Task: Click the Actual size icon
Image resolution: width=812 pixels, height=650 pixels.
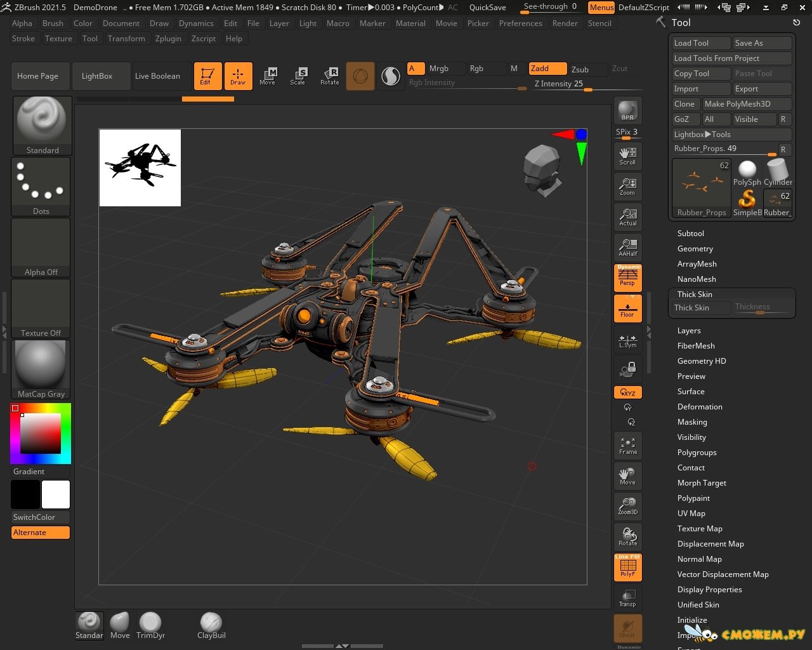Action: click(x=627, y=216)
